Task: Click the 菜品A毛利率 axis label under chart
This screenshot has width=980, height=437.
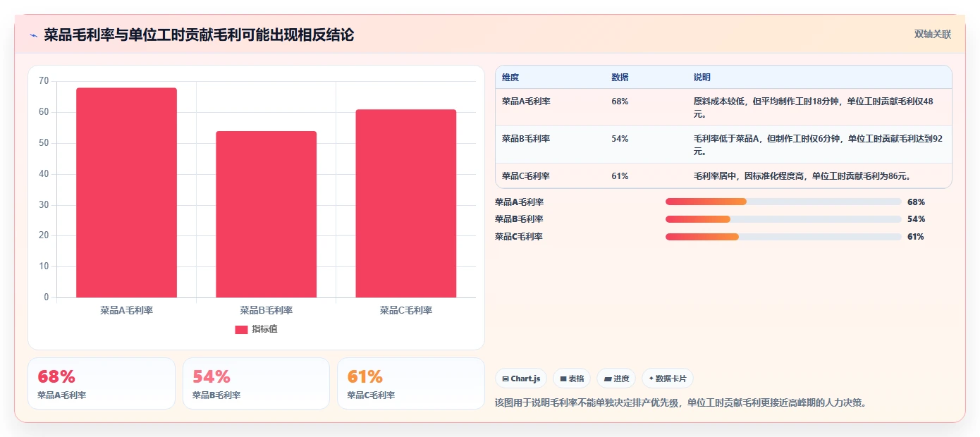Action: (126, 310)
